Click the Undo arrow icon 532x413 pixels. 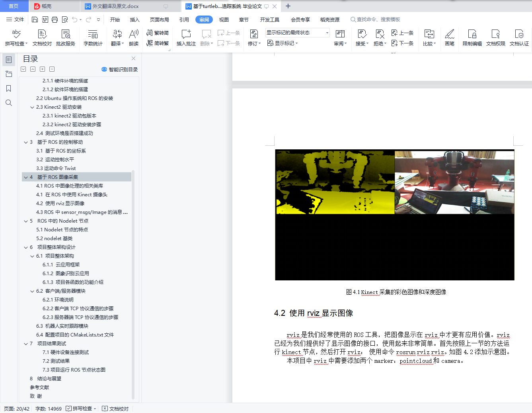(75, 20)
